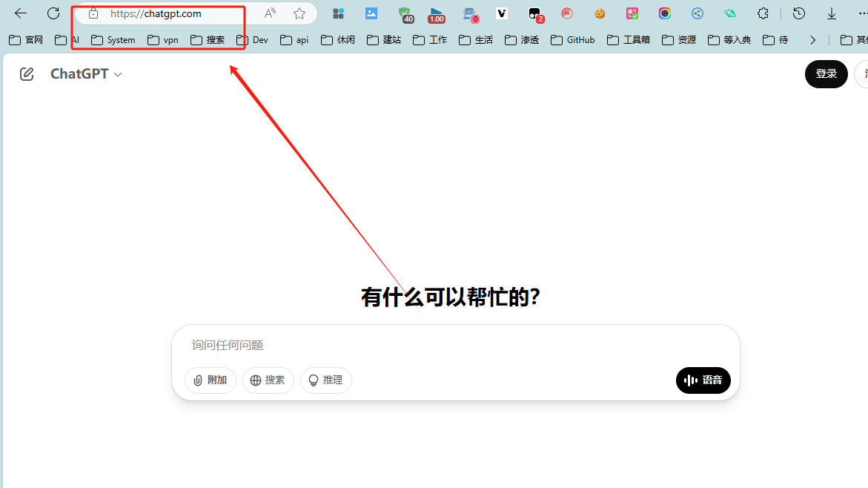Open the green planet extension icon
868x488 pixels.
730,13
